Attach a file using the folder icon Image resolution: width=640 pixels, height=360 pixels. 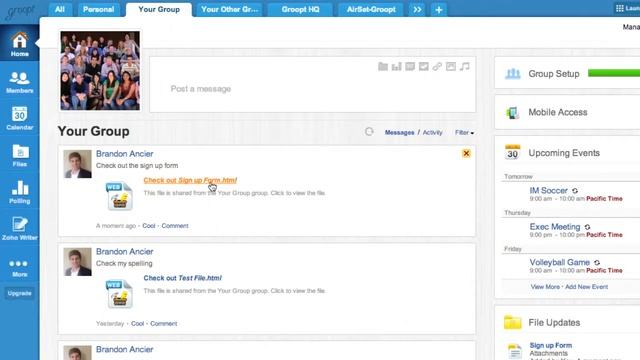pos(382,67)
